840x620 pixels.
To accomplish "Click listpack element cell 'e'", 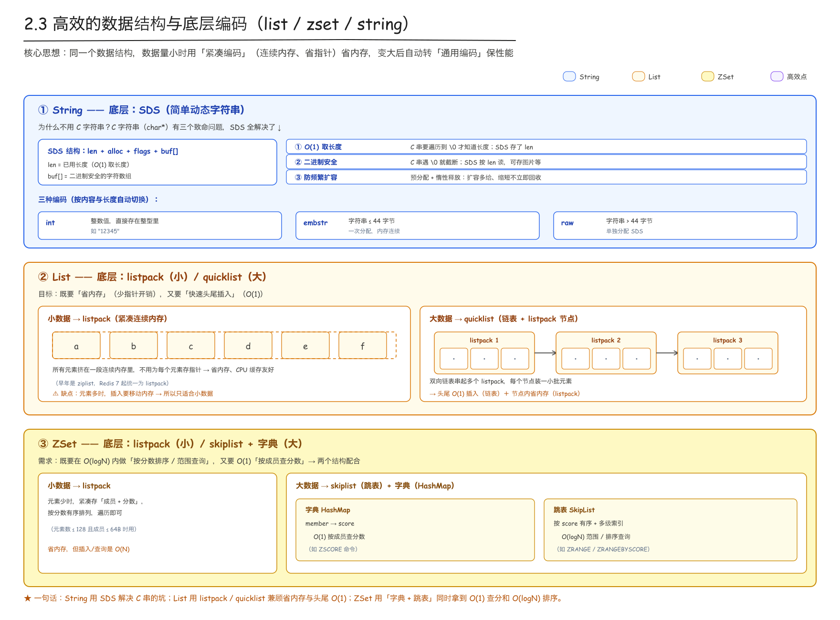I will pos(305,345).
